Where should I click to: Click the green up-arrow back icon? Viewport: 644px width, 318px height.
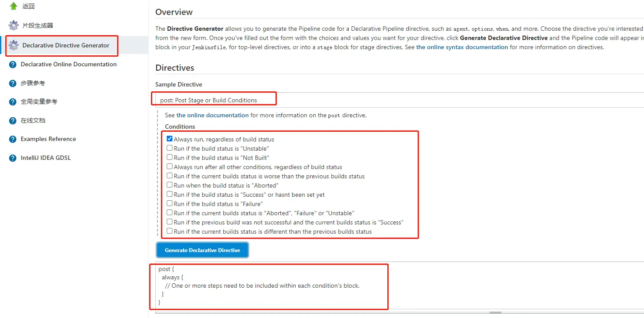tap(14, 6)
